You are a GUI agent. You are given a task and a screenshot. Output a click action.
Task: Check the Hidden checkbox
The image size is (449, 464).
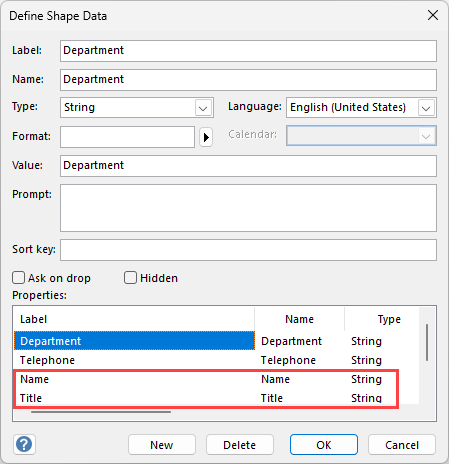click(130, 278)
